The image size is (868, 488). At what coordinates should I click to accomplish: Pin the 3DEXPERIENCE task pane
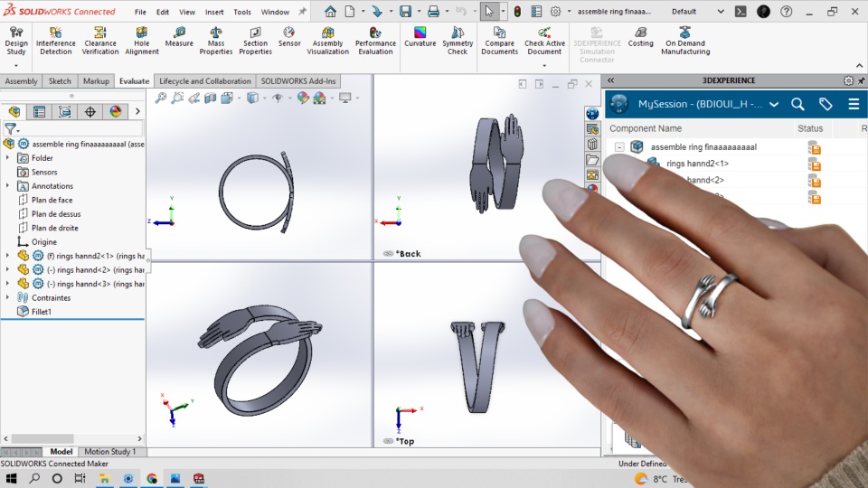click(862, 80)
